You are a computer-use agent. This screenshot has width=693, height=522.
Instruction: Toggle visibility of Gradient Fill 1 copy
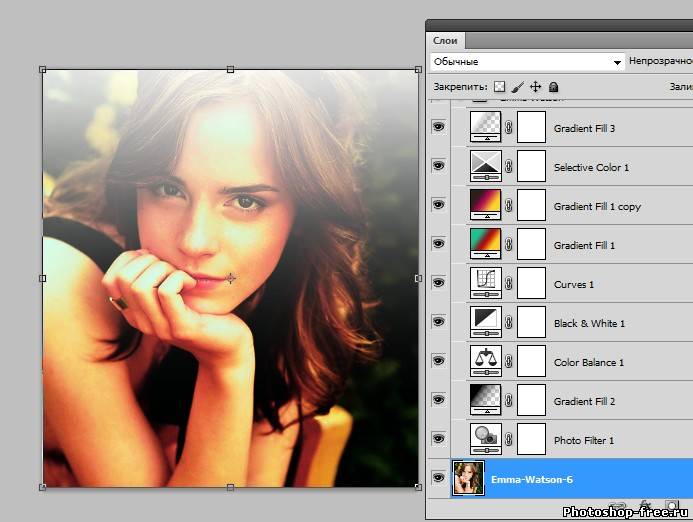[x=437, y=205]
